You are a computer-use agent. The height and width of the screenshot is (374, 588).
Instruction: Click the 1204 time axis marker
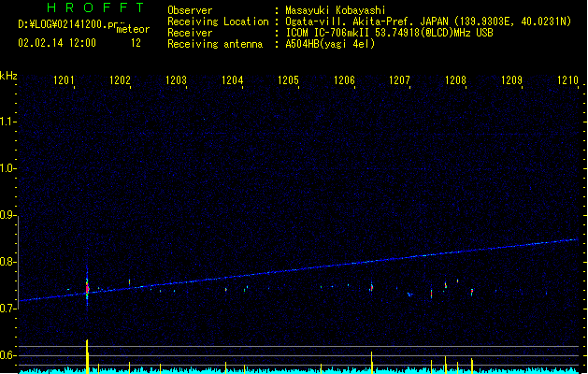(x=233, y=79)
